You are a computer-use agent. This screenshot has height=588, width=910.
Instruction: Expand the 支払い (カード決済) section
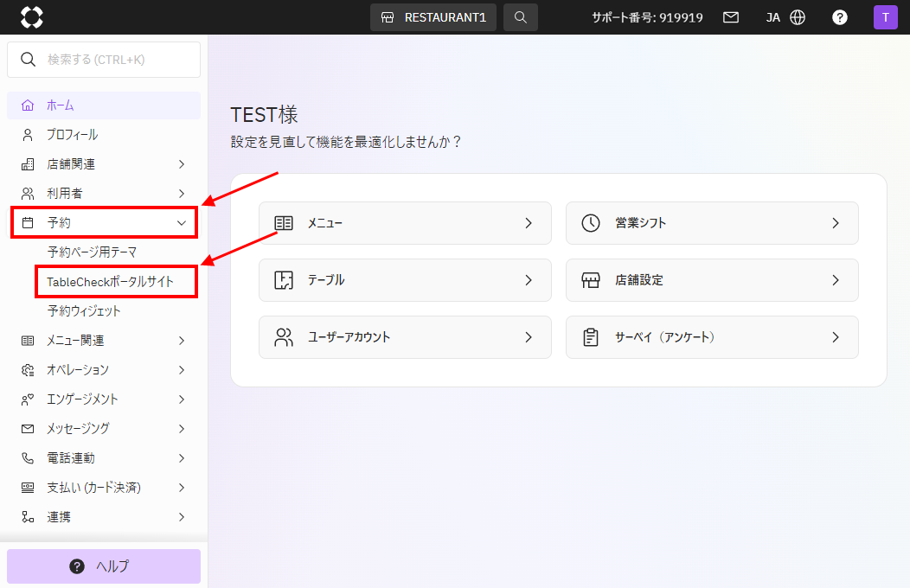[x=104, y=488]
